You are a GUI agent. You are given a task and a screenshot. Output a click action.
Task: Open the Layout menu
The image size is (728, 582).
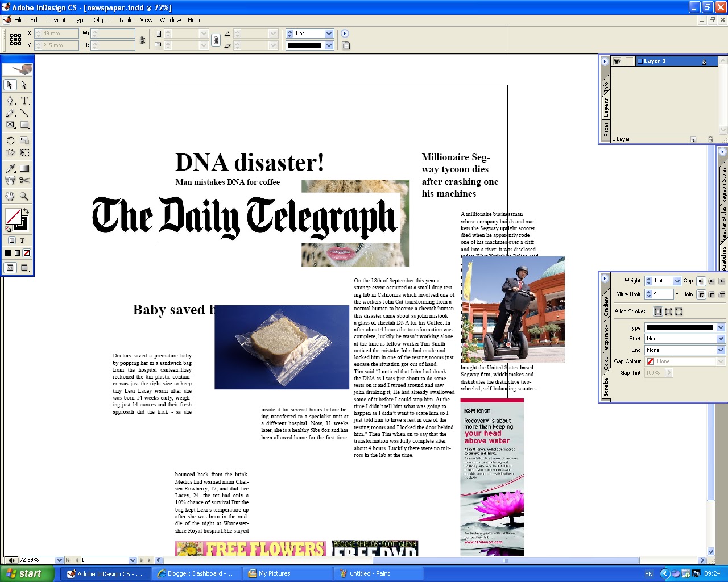tap(56, 20)
